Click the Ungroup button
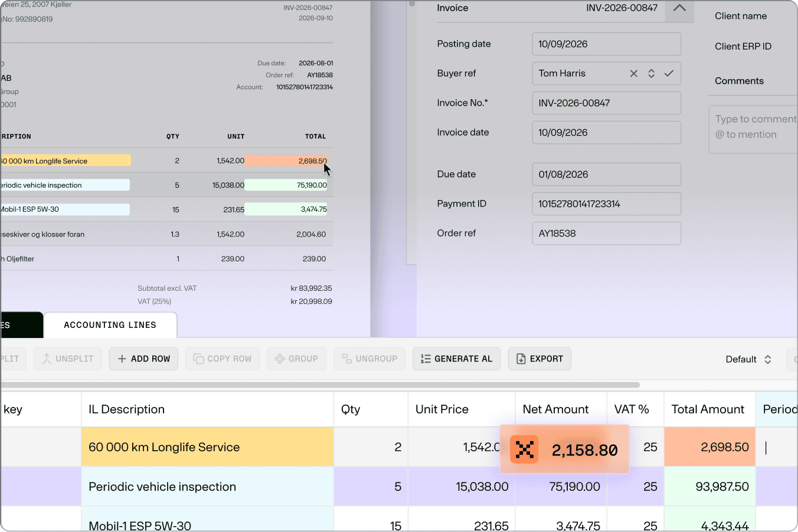Viewport: 798px width, 532px height. 369,359
